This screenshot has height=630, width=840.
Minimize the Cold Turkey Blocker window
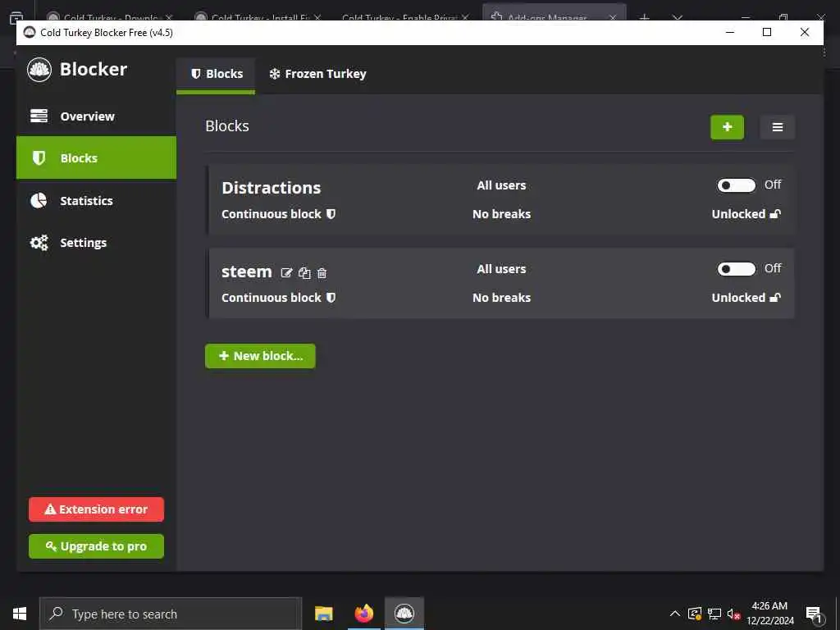729,33
